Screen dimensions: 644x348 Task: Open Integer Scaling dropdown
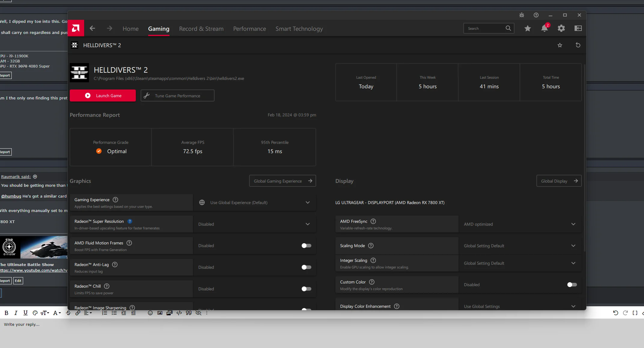coord(520,263)
